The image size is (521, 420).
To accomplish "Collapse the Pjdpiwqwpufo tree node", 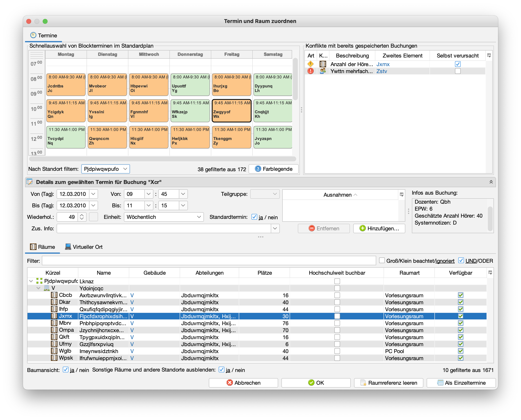I will [x=31, y=281].
